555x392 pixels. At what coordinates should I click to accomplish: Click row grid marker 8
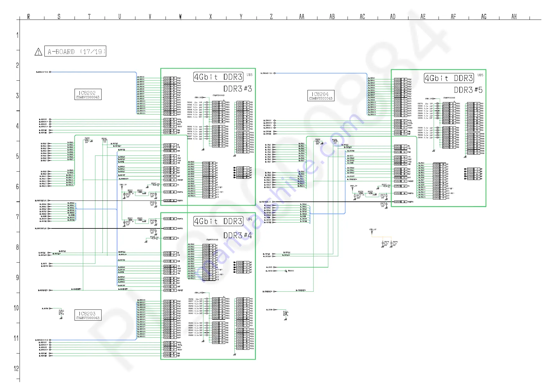[17, 247]
